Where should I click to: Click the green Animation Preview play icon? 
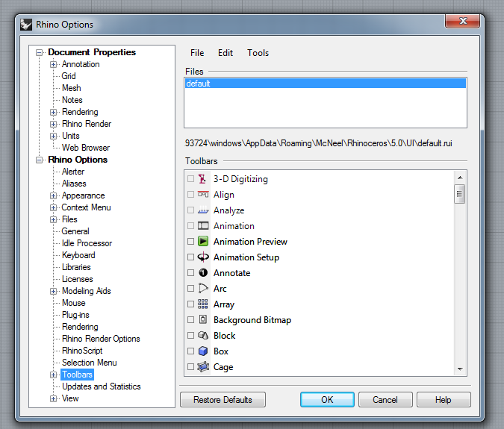pos(203,241)
